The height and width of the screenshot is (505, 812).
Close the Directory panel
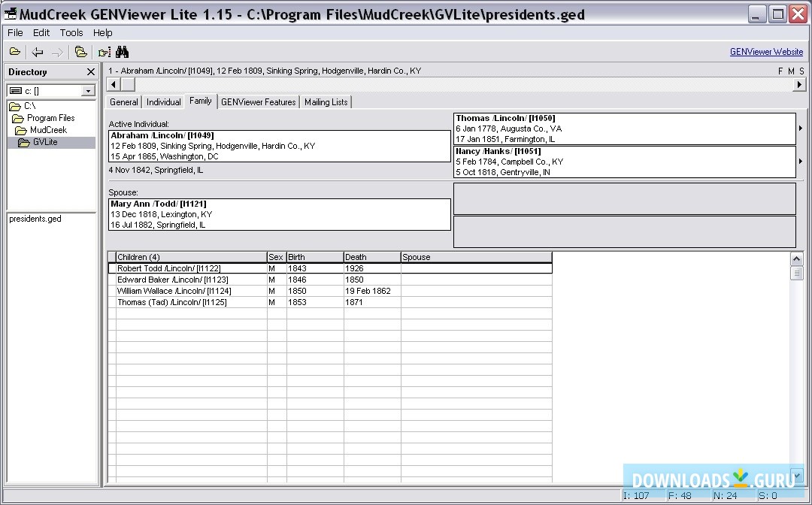click(91, 71)
